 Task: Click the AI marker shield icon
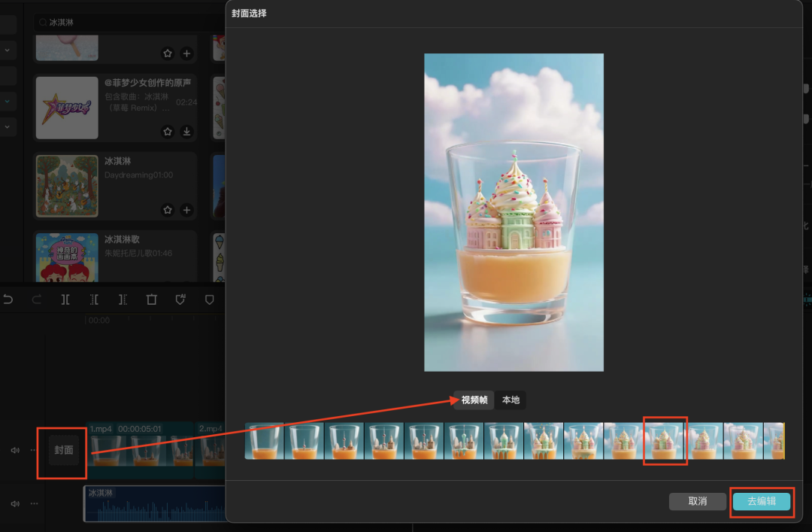pos(180,299)
